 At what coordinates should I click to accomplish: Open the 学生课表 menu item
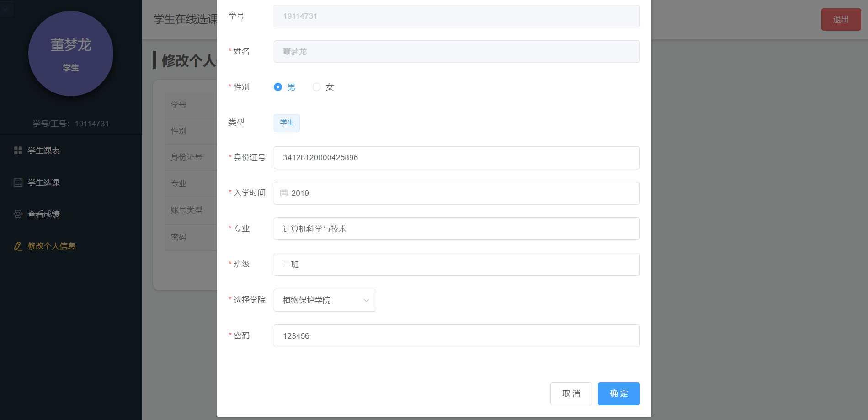click(71, 151)
